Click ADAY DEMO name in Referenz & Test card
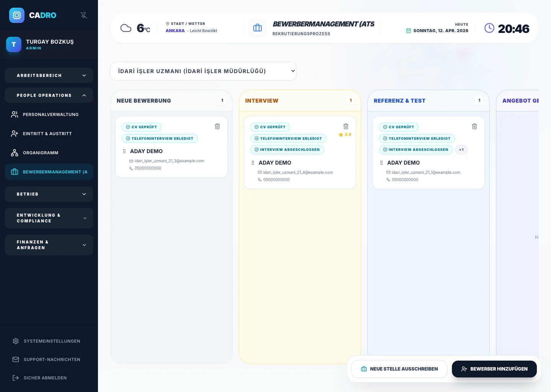 pos(403,163)
